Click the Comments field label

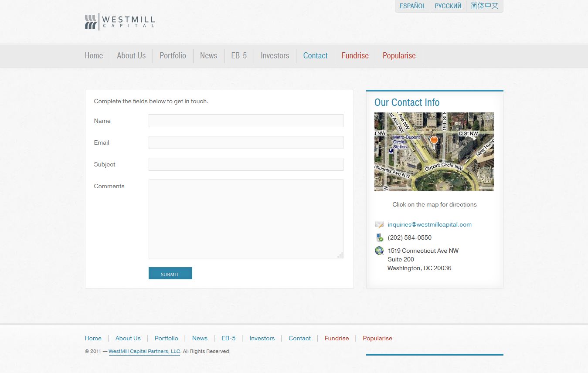109,186
